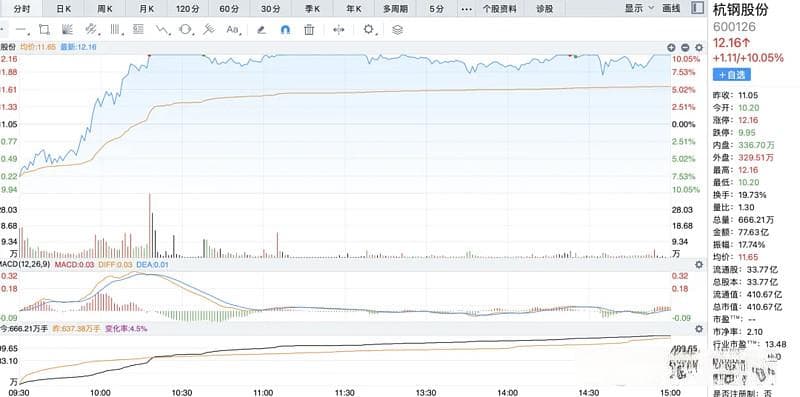This screenshot has width=800, height=397.
Task: Switch to 120分 period tab
Action: pyautogui.click(x=188, y=9)
